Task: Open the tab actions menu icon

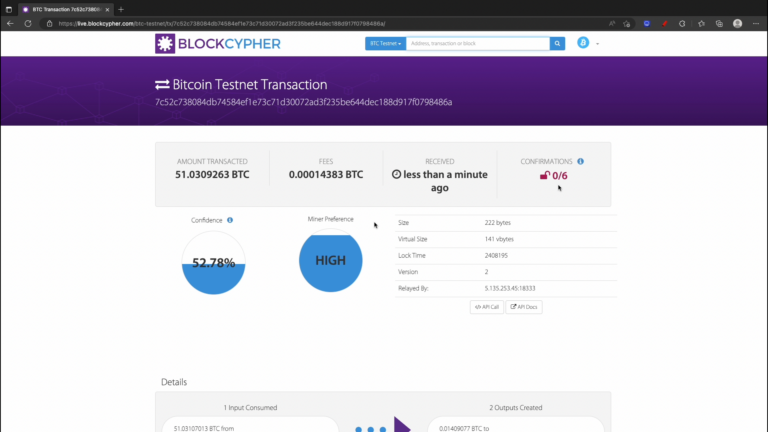Action: [x=8, y=9]
